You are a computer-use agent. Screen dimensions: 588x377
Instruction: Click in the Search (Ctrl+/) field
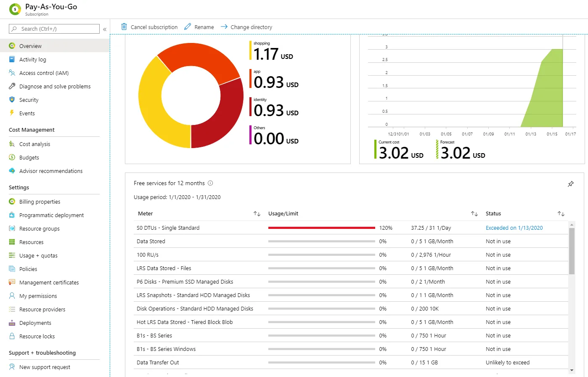point(54,29)
